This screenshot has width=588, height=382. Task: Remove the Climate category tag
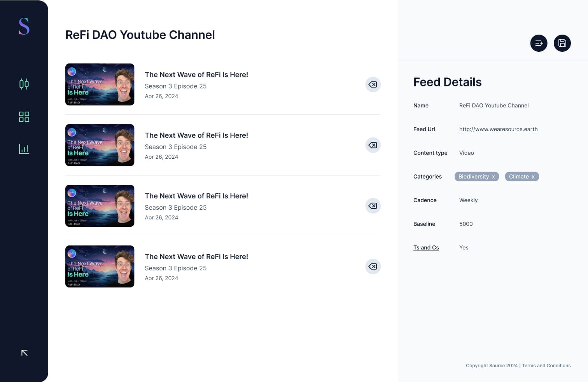coord(533,177)
